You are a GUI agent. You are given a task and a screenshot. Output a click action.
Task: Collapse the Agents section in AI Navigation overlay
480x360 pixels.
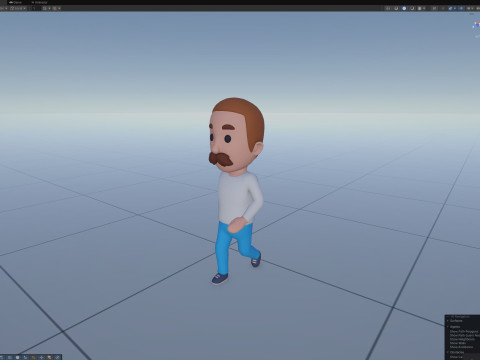coord(448,327)
